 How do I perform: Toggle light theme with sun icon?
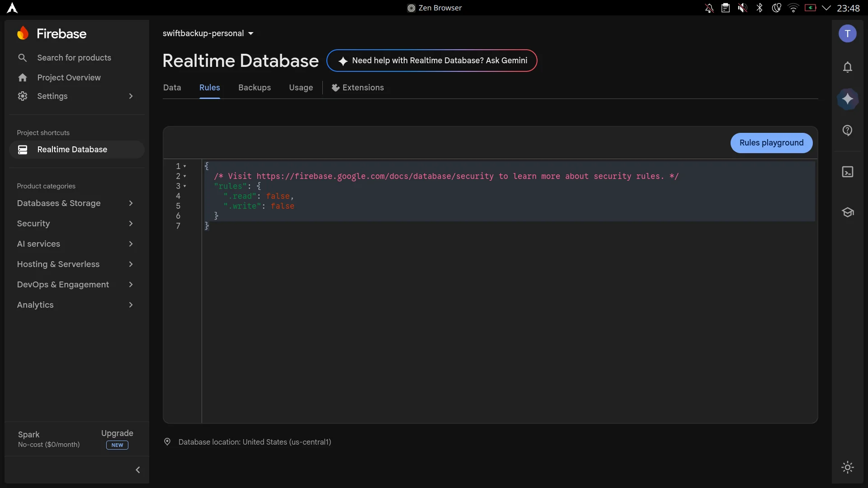(x=848, y=467)
